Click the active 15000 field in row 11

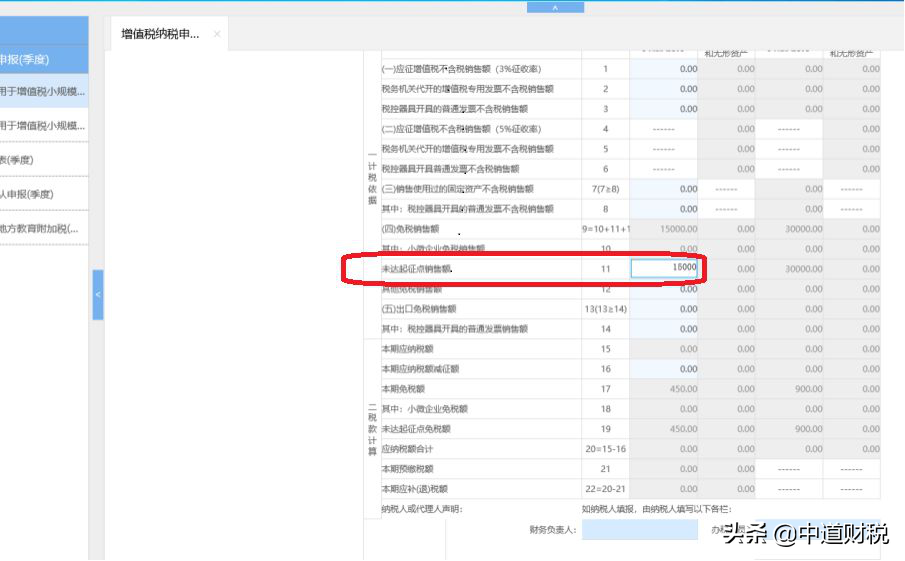click(x=664, y=268)
